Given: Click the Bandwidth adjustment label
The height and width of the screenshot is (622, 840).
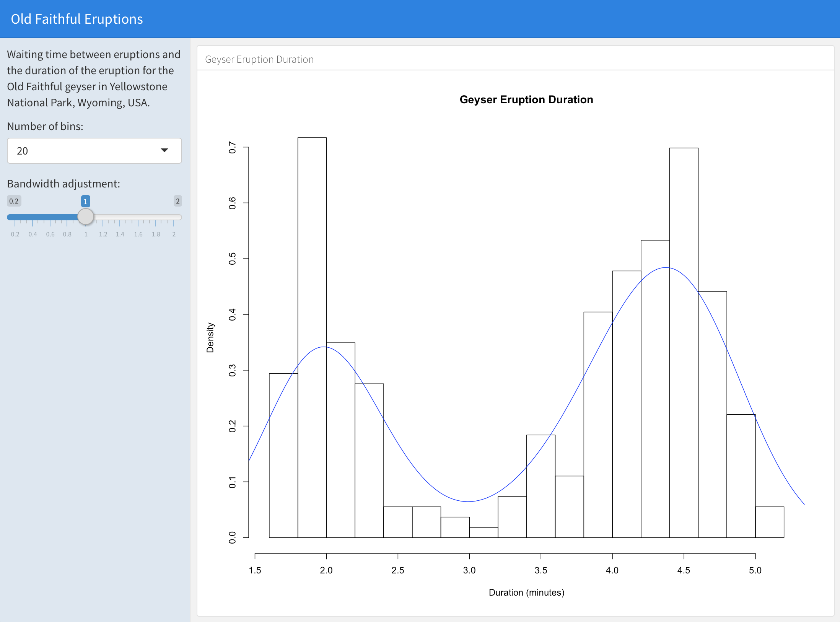Looking at the screenshot, I should click(63, 184).
